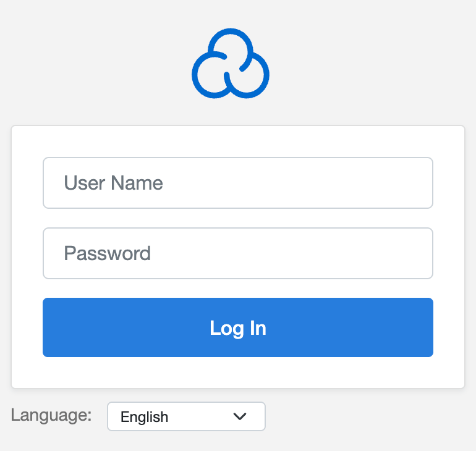Image resolution: width=476 pixels, height=451 pixels.
Task: Click the blue trefoil cloud logo
Action: (x=231, y=64)
